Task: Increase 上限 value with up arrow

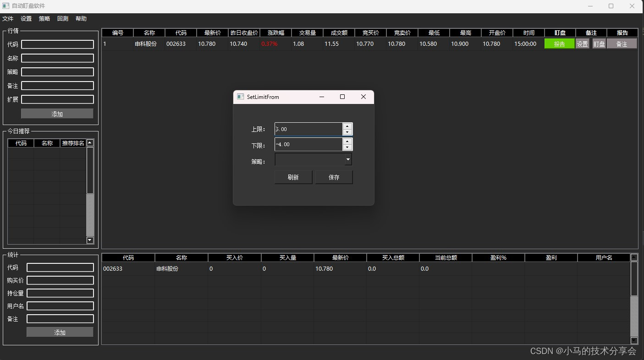Action: [347, 126]
